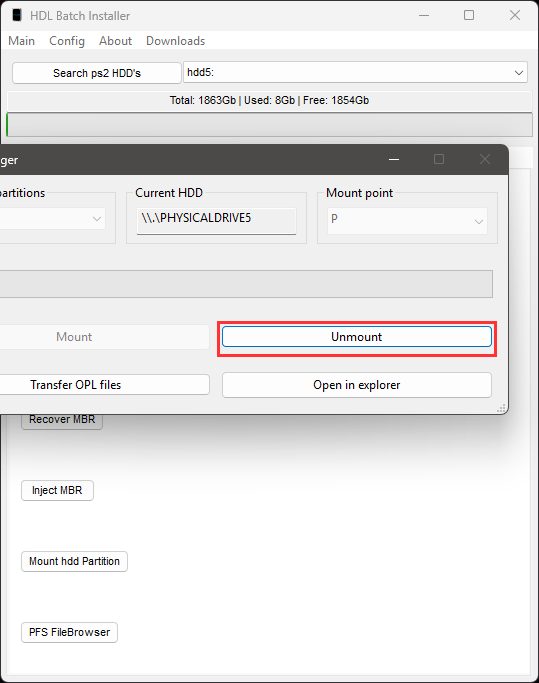
Task: Click the Open in explorer button
Action: pos(357,385)
